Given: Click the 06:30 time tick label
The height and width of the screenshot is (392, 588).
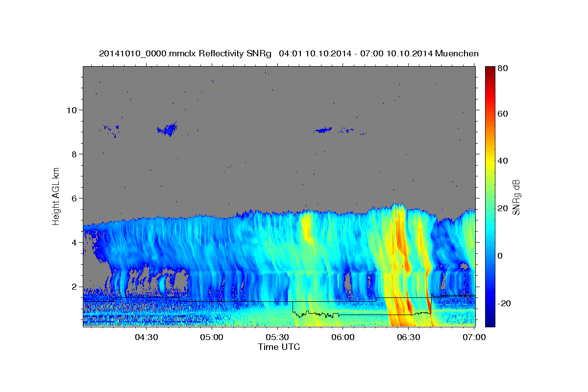Looking at the screenshot, I should tap(409, 338).
